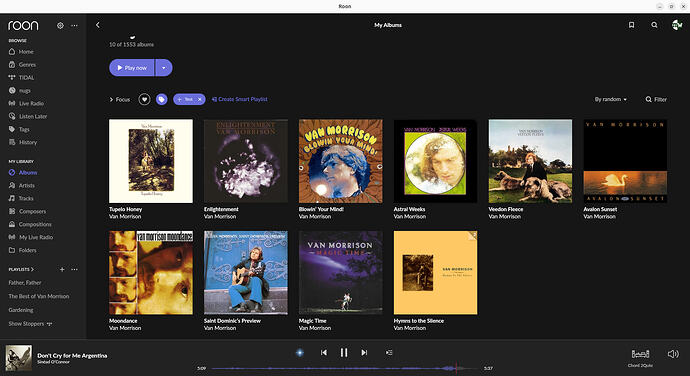The height and width of the screenshot is (376, 690).
Task: Remove the active tag filter with X
Action: (x=200, y=100)
